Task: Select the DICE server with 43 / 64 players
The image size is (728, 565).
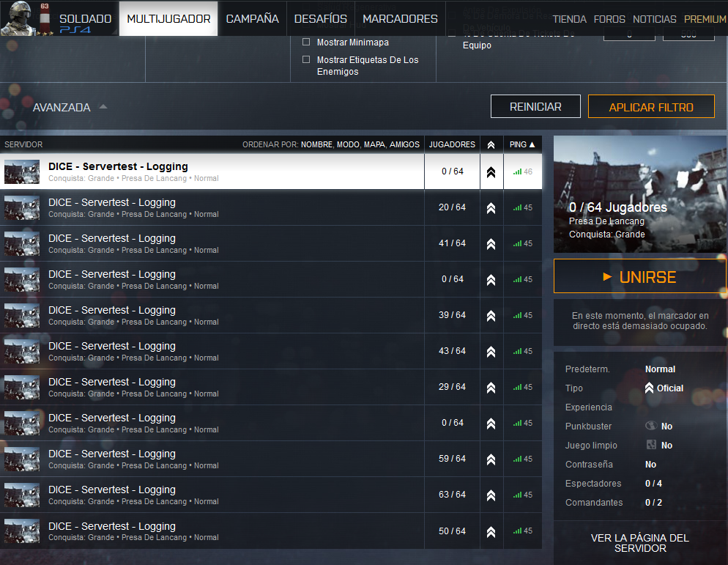Action: (x=271, y=351)
